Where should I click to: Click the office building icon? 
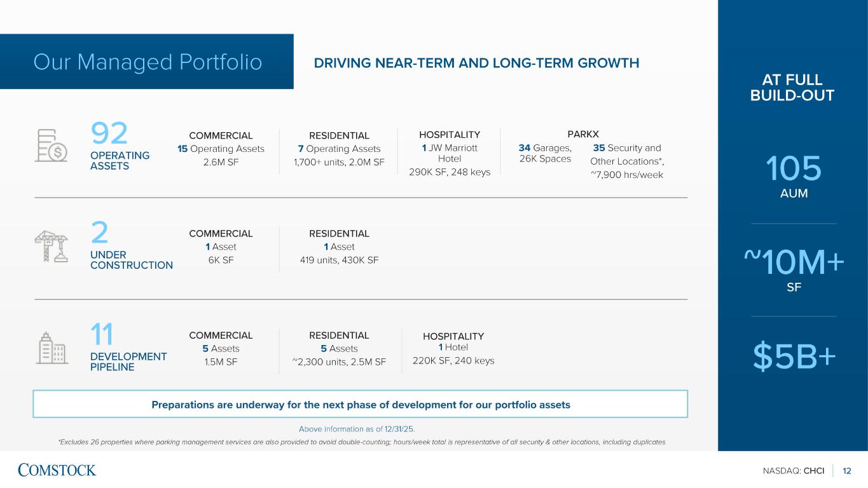click(x=52, y=347)
